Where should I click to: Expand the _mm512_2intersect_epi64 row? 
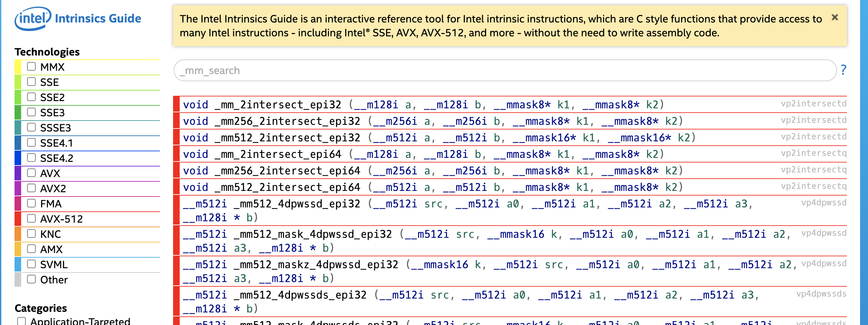pos(510,187)
